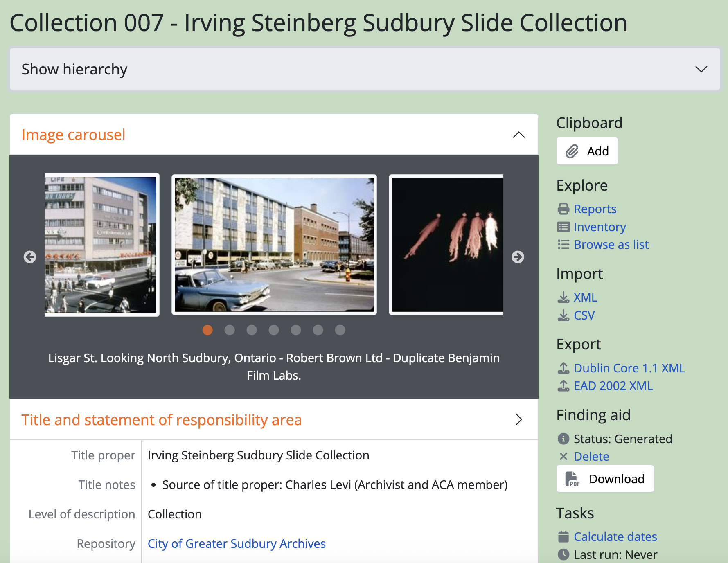Image resolution: width=728 pixels, height=563 pixels.
Task: Click the list icon beside Browse as list
Action: tap(563, 245)
